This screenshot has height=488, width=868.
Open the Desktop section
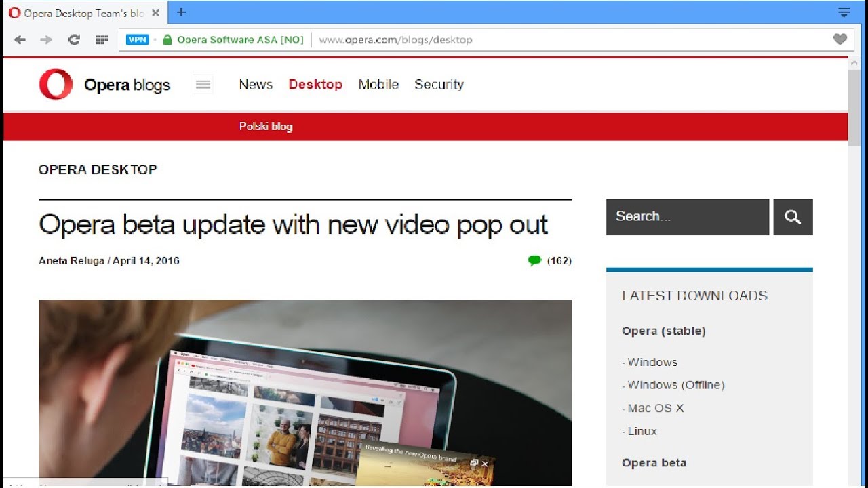coord(315,85)
